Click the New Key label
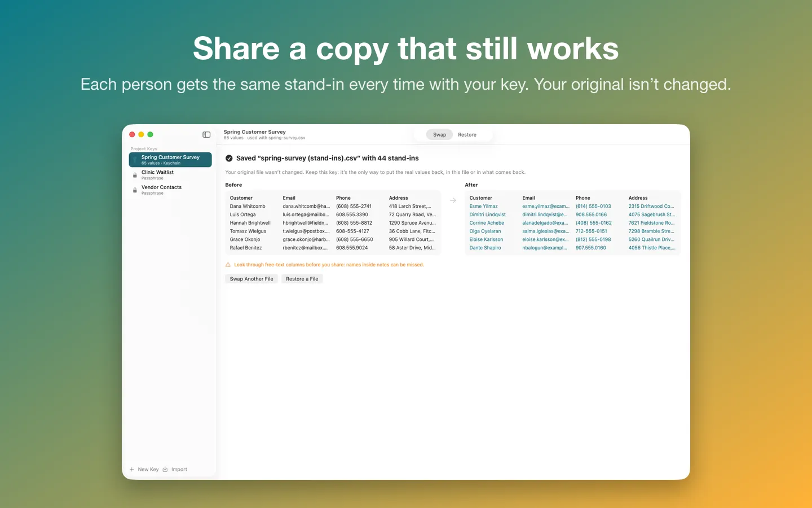The image size is (812, 508). click(x=148, y=470)
